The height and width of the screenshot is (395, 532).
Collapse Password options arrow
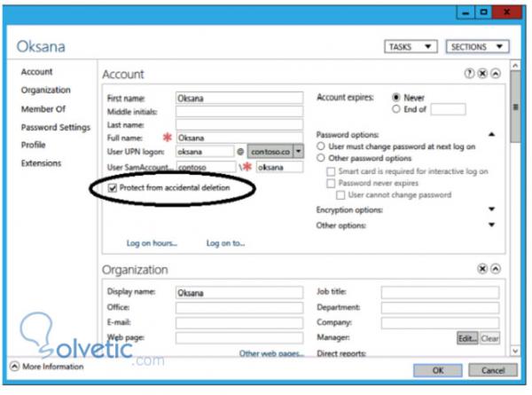[x=491, y=135]
